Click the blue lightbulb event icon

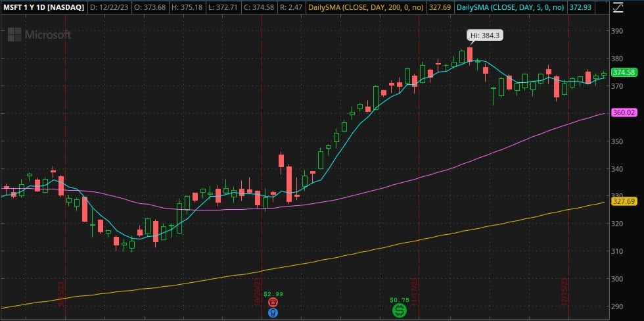pos(273,313)
